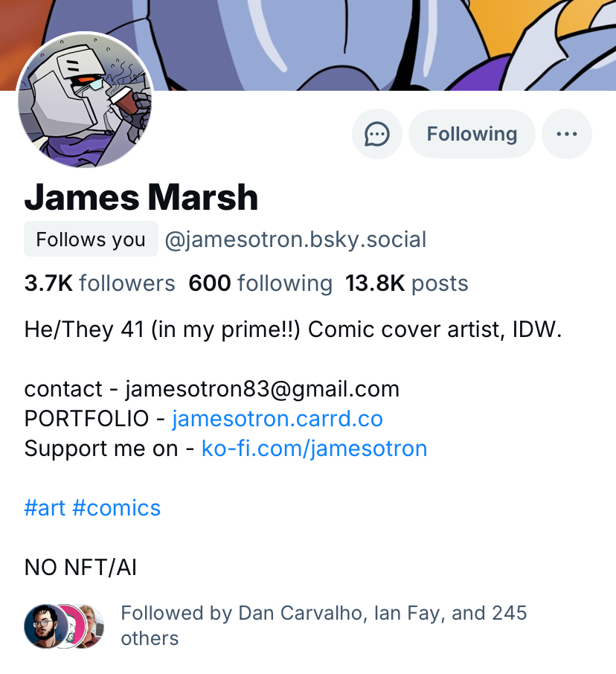Viewport: 616px width, 674px height.
Task: Select the #comics hashtag
Action: pyautogui.click(x=116, y=508)
